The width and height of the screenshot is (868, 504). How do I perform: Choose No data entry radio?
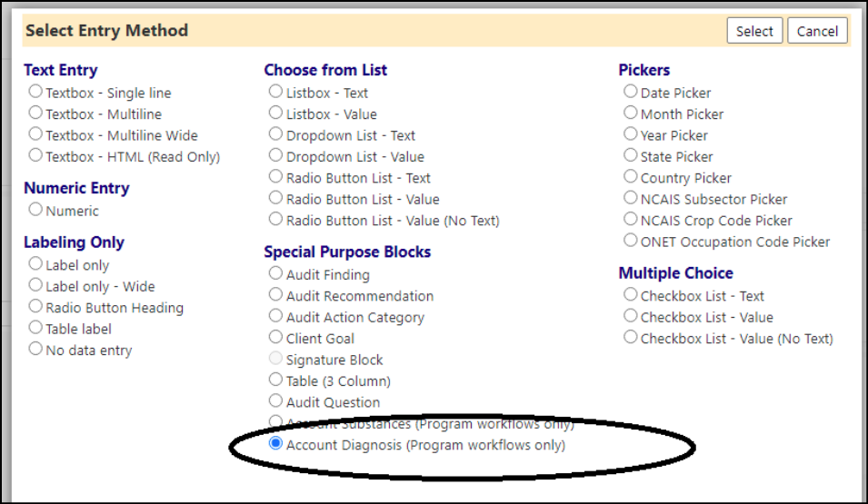point(35,349)
